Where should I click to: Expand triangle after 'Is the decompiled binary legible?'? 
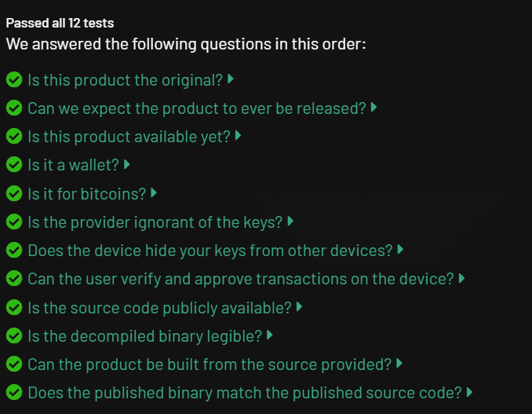pos(270,335)
